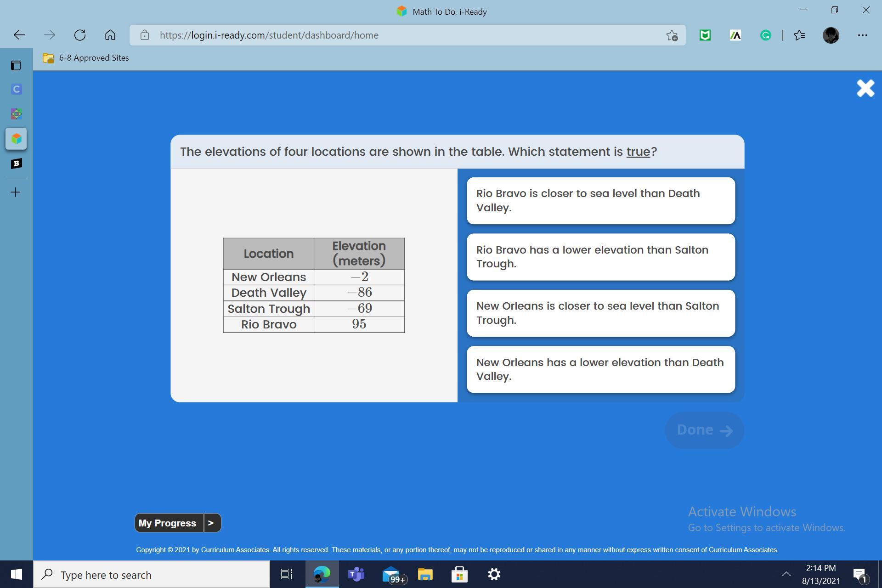The image size is (882, 588).
Task: Add new tab with plus icon
Action: pos(16,192)
